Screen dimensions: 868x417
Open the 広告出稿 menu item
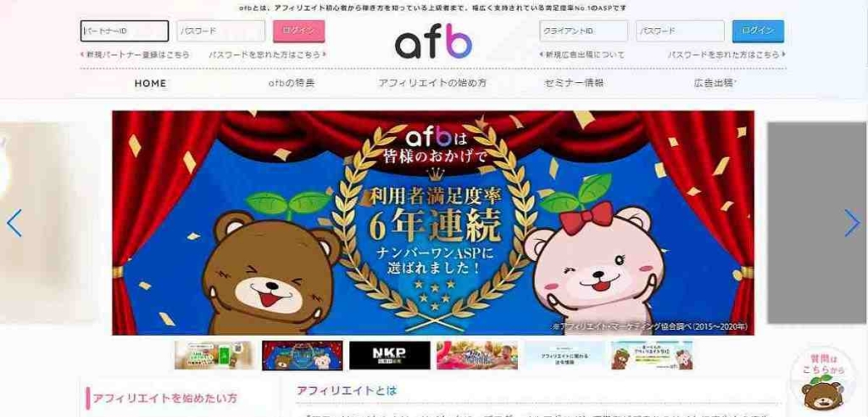[714, 84]
